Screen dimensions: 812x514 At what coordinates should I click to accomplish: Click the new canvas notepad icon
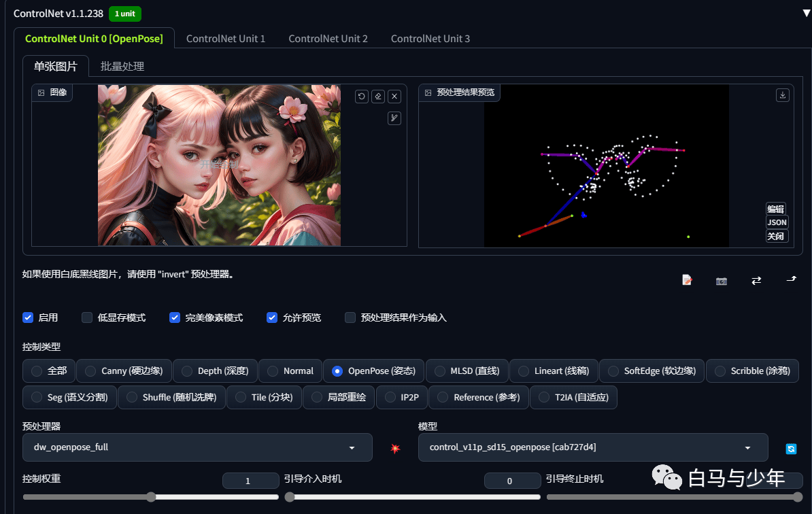coord(687,280)
